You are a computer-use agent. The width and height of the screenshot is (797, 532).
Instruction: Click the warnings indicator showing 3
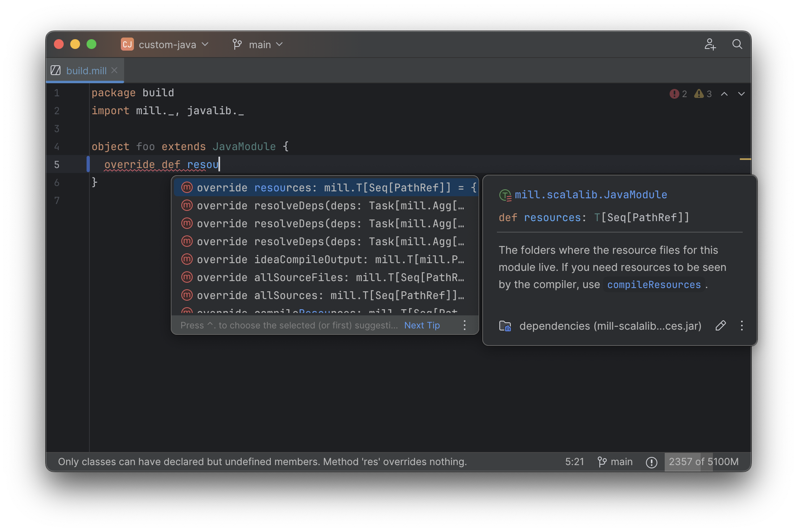(703, 94)
